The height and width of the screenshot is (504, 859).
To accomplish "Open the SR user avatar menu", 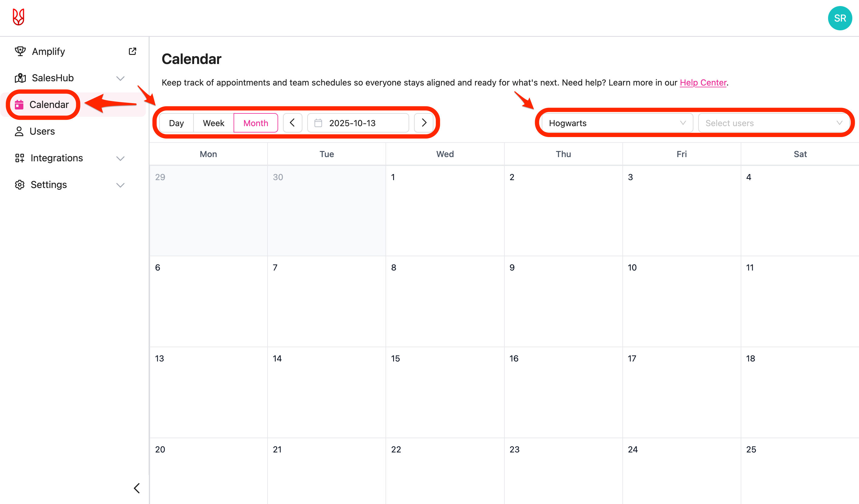I will coord(840,18).
